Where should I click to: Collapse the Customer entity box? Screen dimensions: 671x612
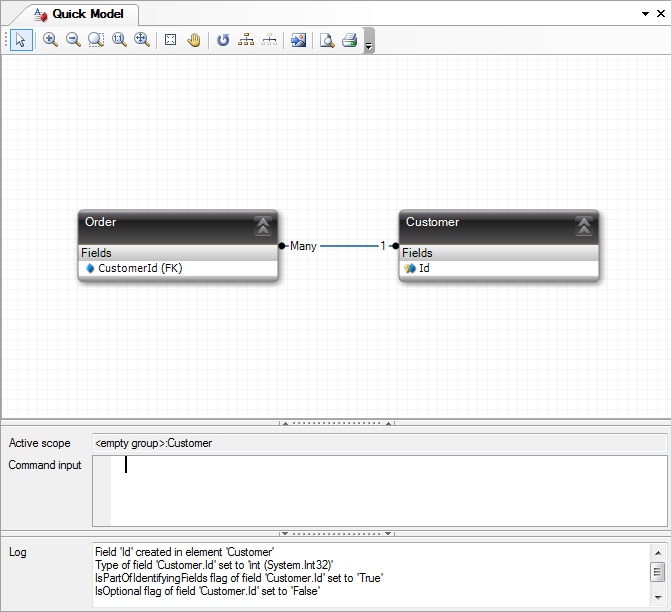coord(584,225)
